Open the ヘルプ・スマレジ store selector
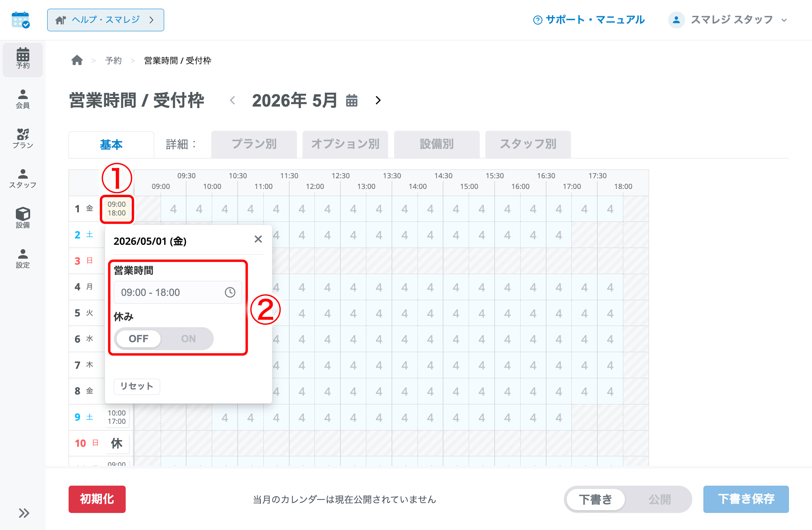This screenshot has height=530, width=812. 105,20
